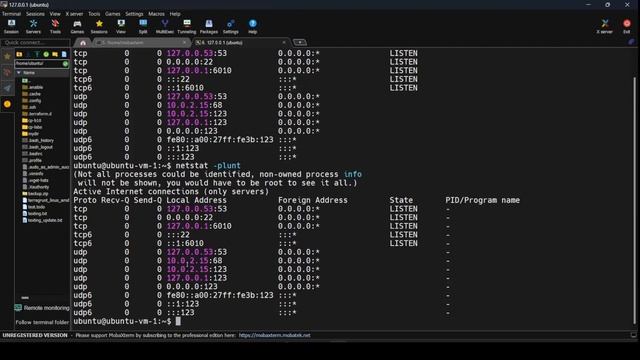Image resolution: width=640 pixels, height=360 pixels.
Task: Activate the Split terminal icon
Action: tap(143, 27)
